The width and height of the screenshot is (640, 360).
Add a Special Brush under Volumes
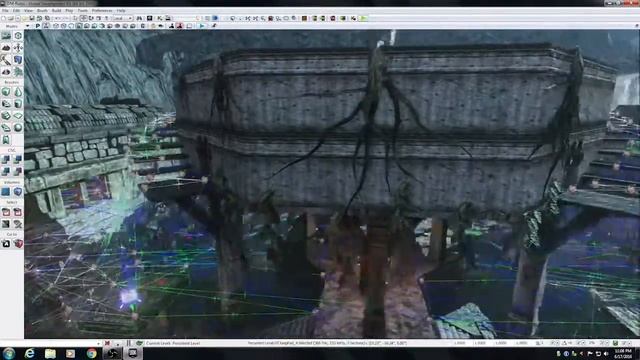tap(6, 191)
